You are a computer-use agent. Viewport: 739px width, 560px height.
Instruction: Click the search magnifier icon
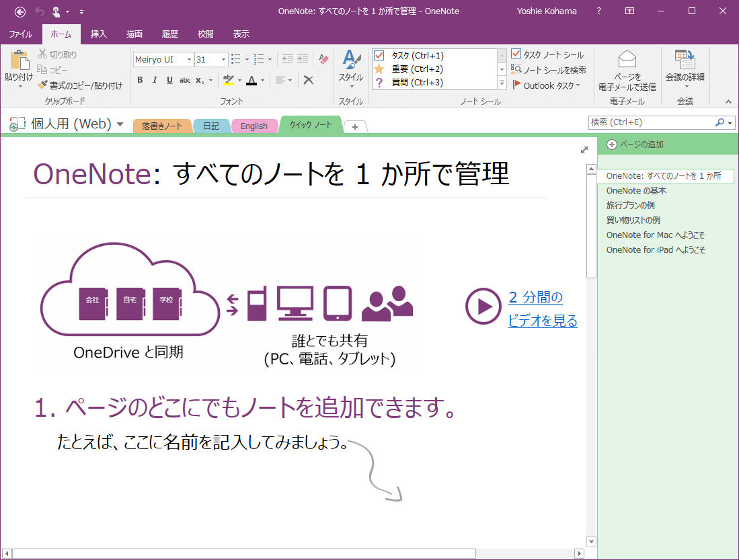coord(719,122)
